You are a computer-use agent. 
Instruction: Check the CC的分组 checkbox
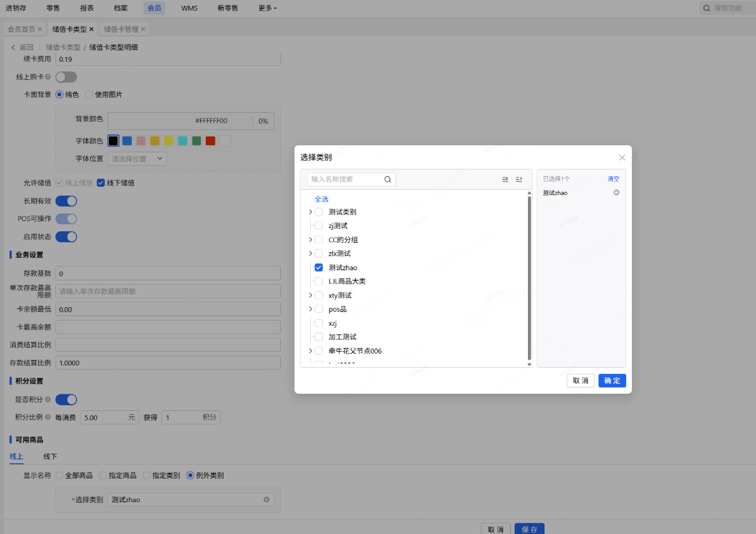(318, 240)
